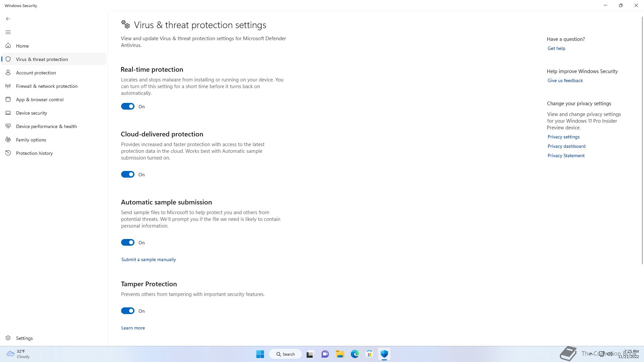Disable Cloud-delivered protection toggle
This screenshot has width=644, height=362.
(x=128, y=174)
